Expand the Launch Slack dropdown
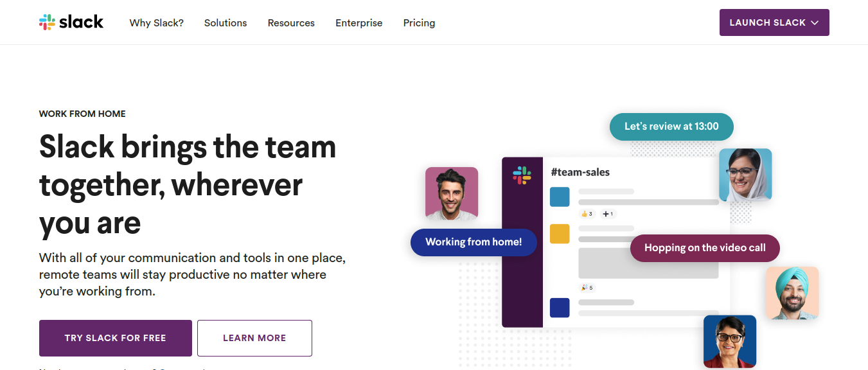The height and width of the screenshot is (370, 868). pos(774,22)
